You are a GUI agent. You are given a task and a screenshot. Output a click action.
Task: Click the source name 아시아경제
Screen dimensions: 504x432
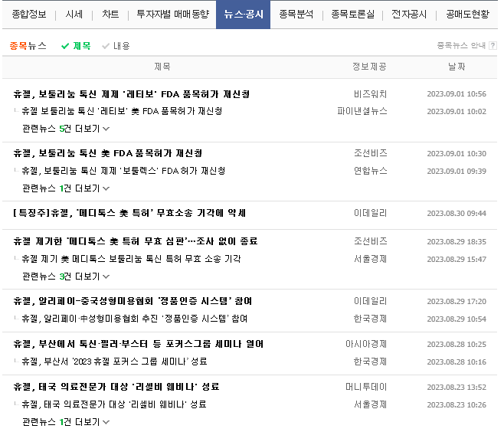(x=366, y=344)
